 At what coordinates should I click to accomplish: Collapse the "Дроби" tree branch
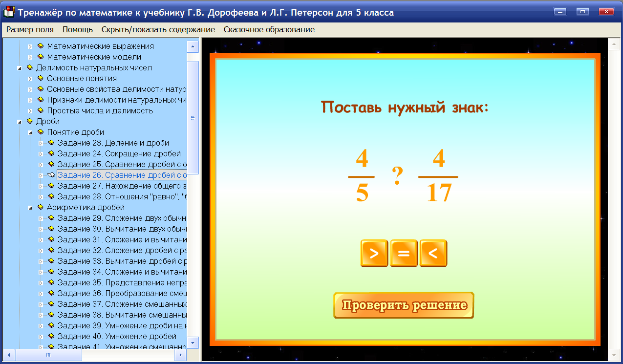(x=20, y=121)
